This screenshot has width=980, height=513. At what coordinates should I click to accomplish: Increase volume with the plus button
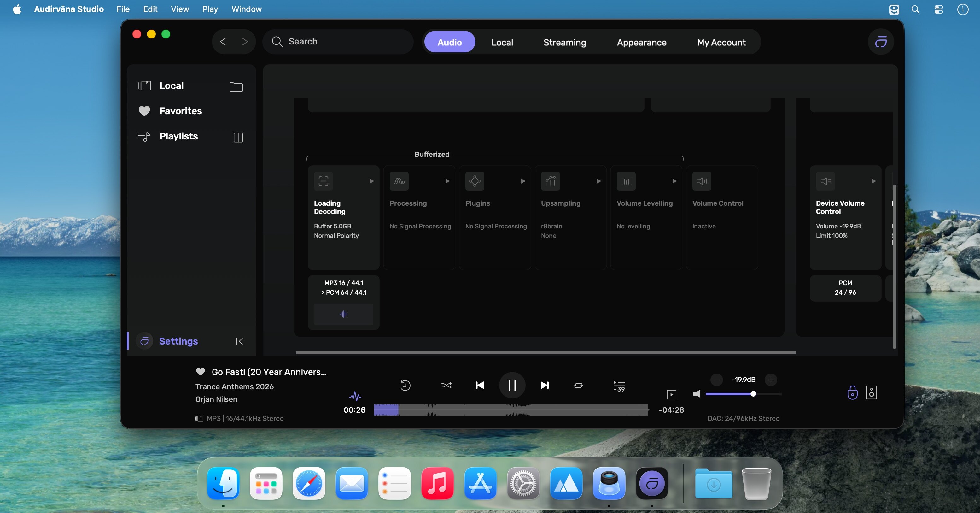[770, 380]
